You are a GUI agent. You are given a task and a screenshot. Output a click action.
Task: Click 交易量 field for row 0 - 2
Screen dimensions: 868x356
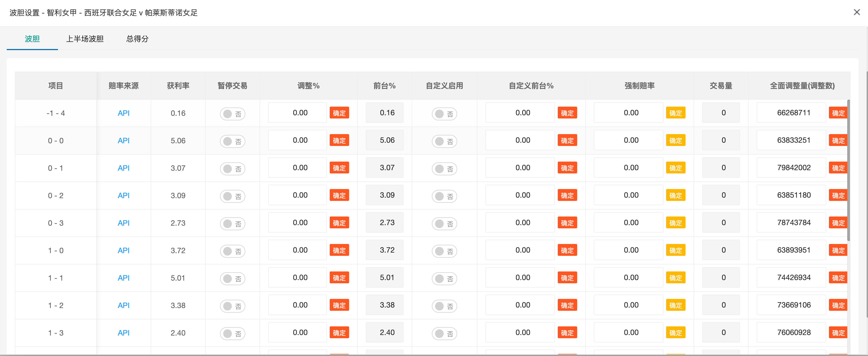721,196
